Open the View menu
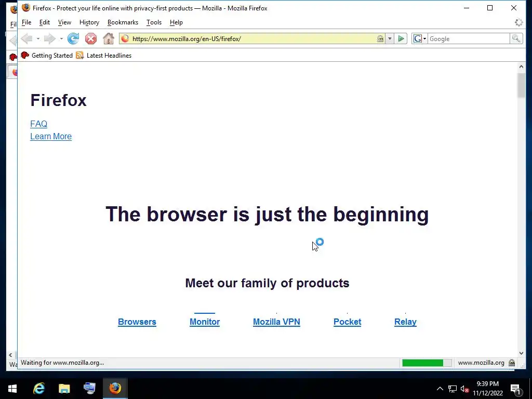The width and height of the screenshot is (532, 399). click(x=64, y=22)
